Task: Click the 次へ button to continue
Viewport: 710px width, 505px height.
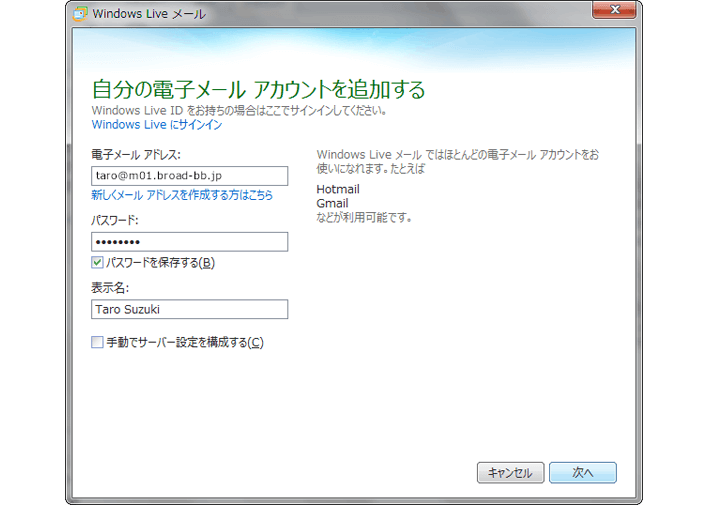Action: [582, 472]
